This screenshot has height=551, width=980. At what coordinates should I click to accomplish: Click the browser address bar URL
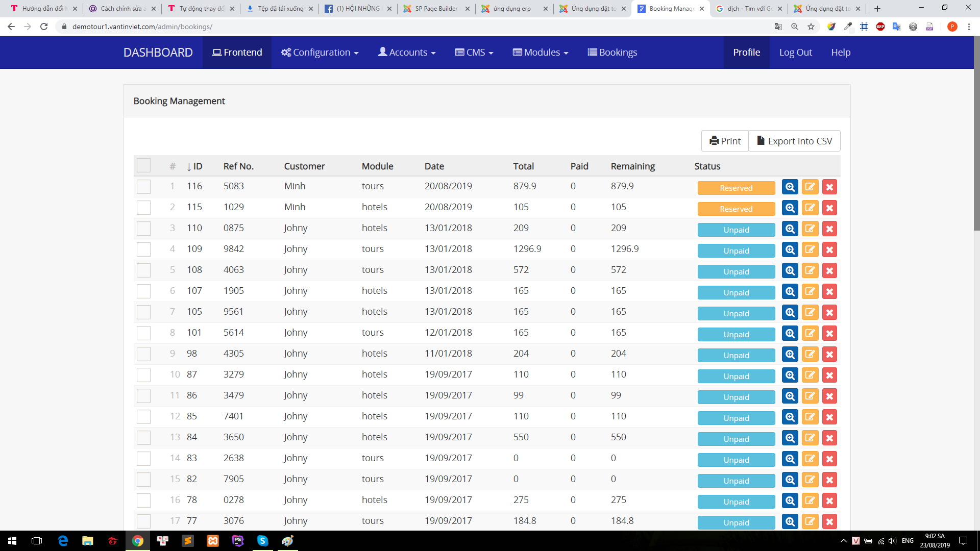coord(142,27)
